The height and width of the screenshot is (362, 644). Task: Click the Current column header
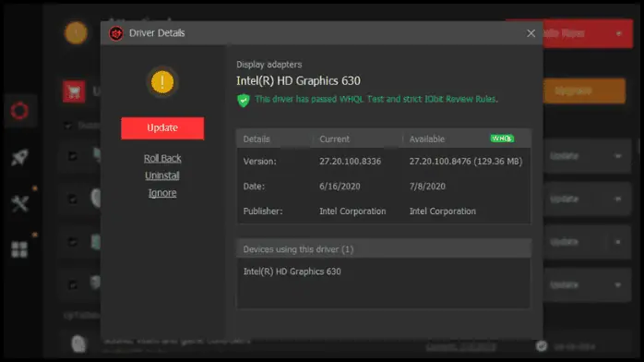coord(334,139)
